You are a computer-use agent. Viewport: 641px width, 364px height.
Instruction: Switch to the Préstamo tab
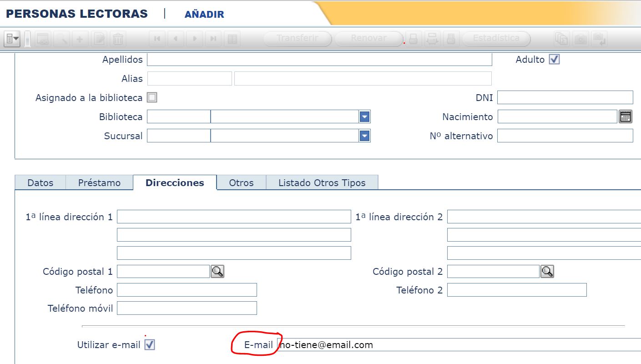click(x=99, y=183)
